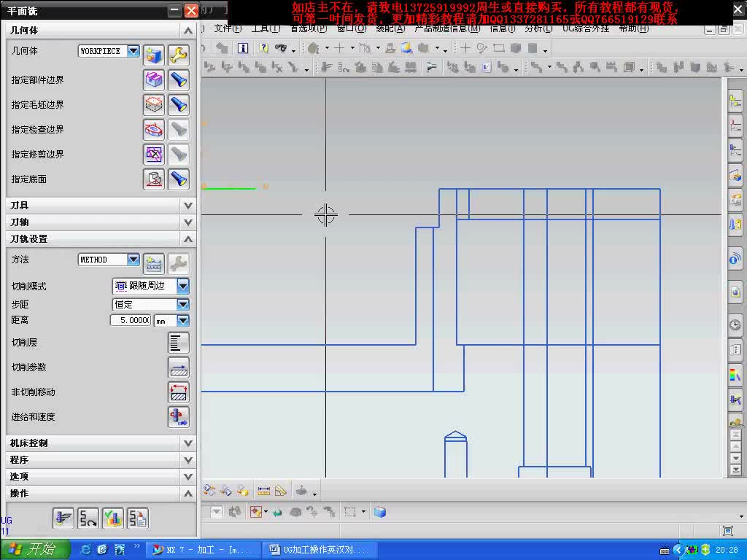Open the METHOD dropdown
Screen dimensions: 747x560
click(x=133, y=260)
